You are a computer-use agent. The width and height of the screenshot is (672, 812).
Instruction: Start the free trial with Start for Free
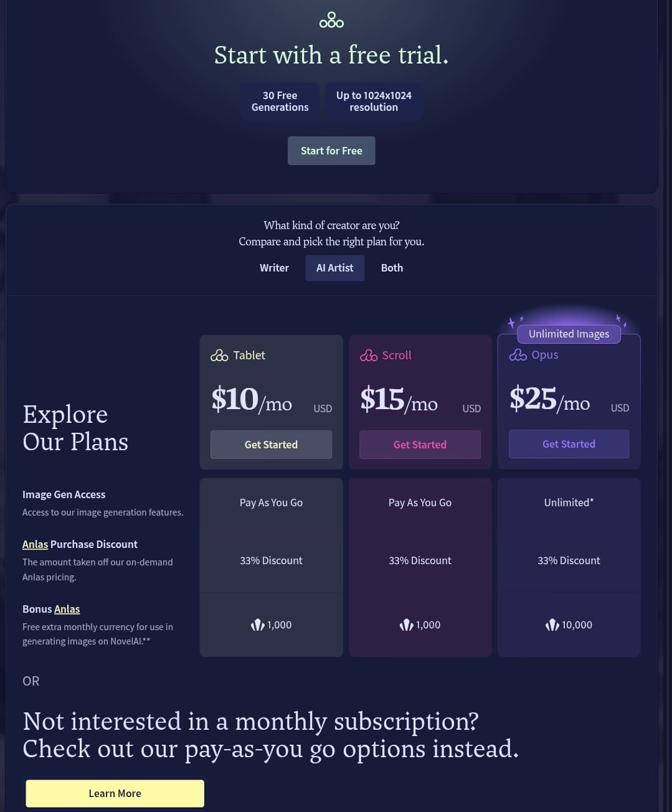click(331, 151)
